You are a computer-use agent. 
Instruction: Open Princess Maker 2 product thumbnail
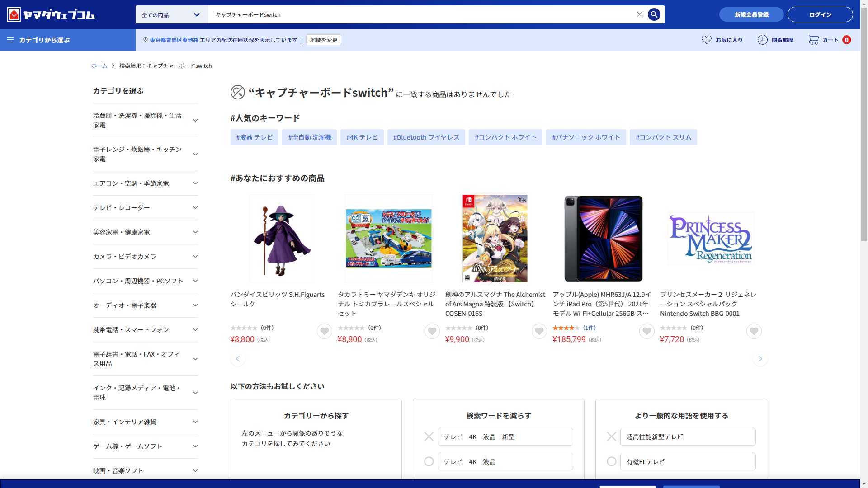710,239
